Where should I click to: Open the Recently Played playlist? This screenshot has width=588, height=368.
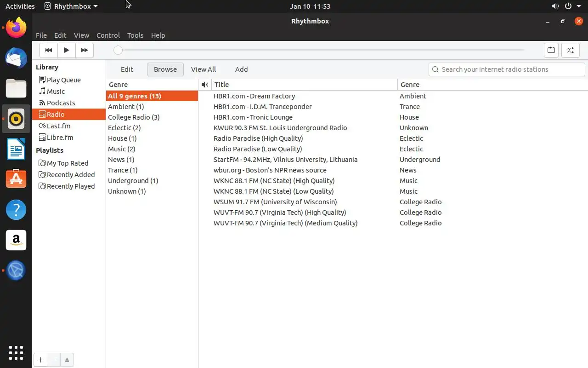pyautogui.click(x=69, y=186)
